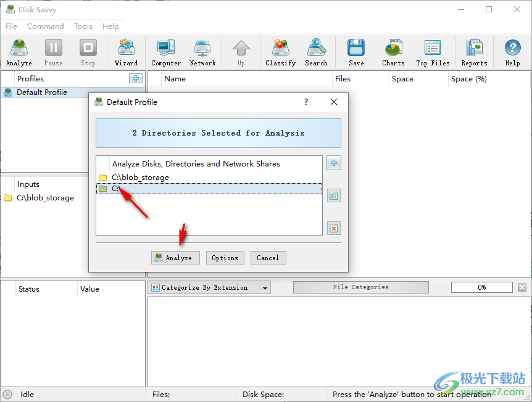Open the Help menu

(x=110, y=26)
